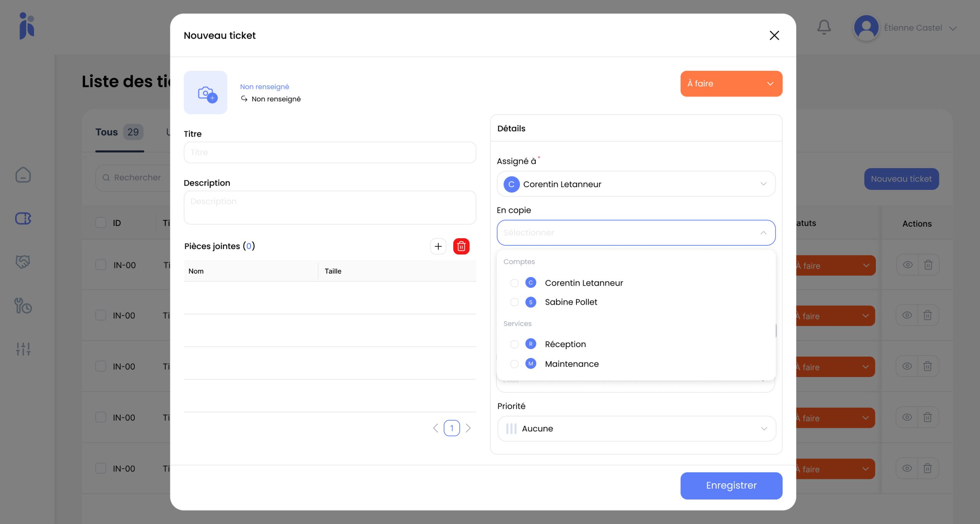
Task: Click the Enregistrer button
Action: [x=731, y=485]
